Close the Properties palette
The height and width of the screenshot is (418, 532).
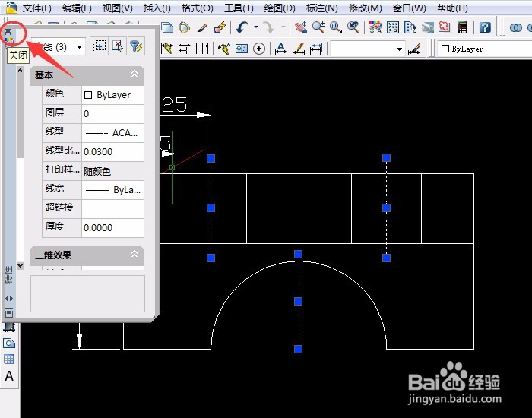[x=8, y=32]
